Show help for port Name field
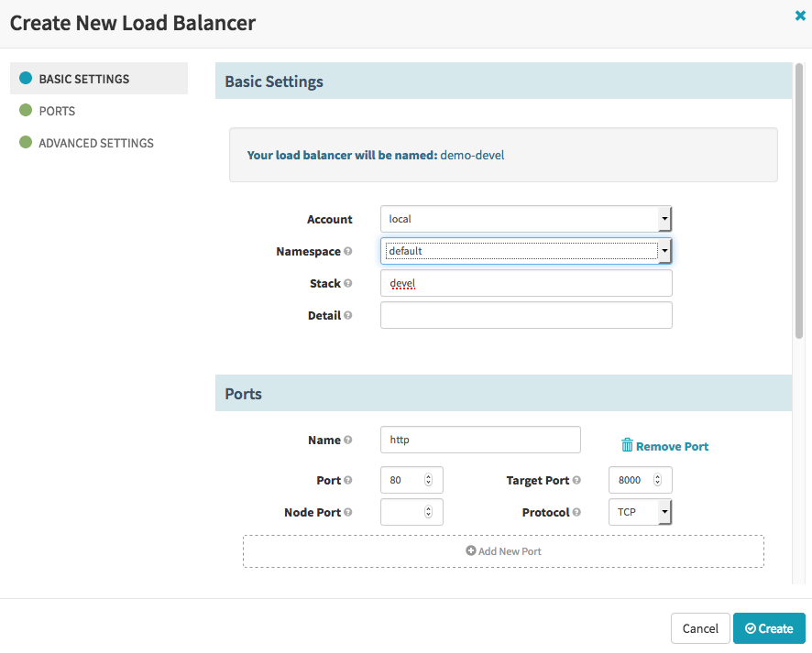Image resolution: width=812 pixels, height=653 pixels. click(x=348, y=440)
